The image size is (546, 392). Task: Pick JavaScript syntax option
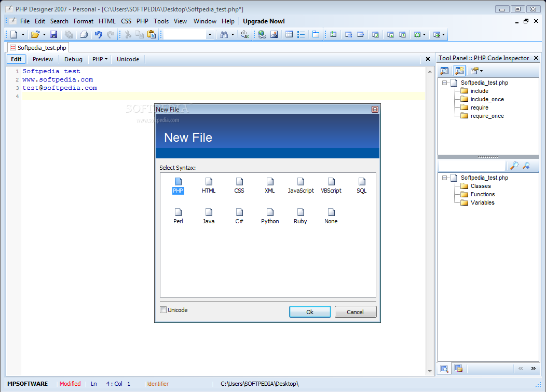tap(301, 186)
